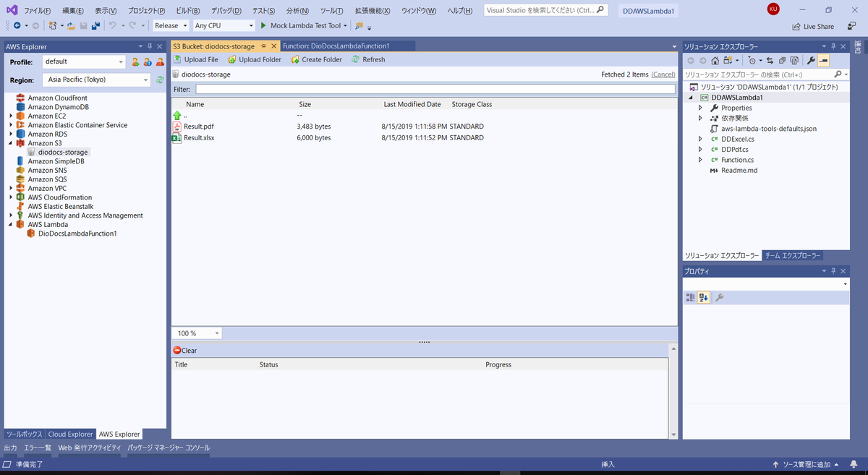Switch to チーム エクスプローラー tab
This screenshot has width=868, height=475.
pos(793,256)
